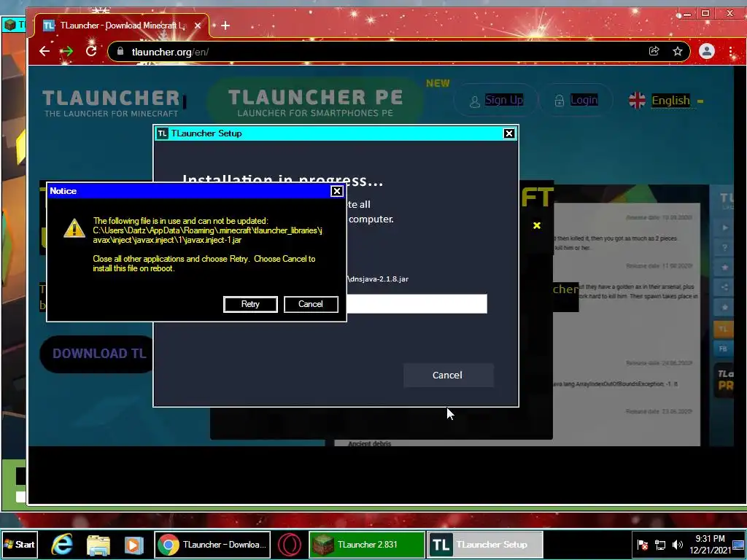Image resolution: width=747 pixels, height=560 pixels.
Task: Share this page icon in address bar
Action: (x=654, y=52)
